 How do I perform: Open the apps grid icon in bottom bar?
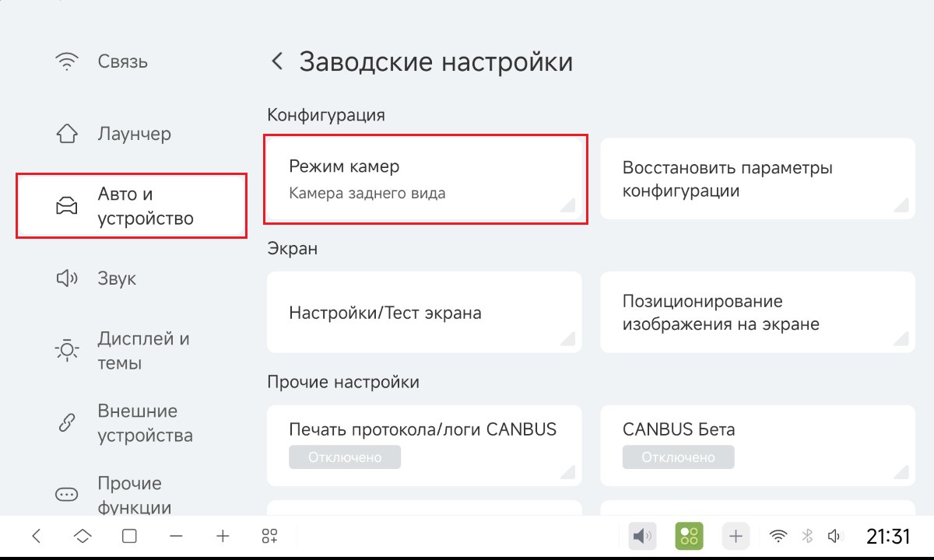pyautogui.click(x=270, y=536)
